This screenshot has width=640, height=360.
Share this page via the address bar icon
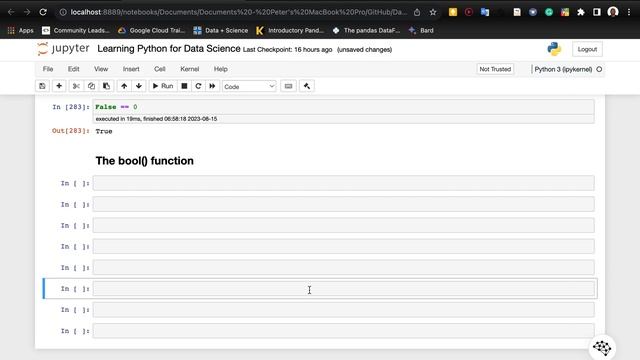click(417, 12)
